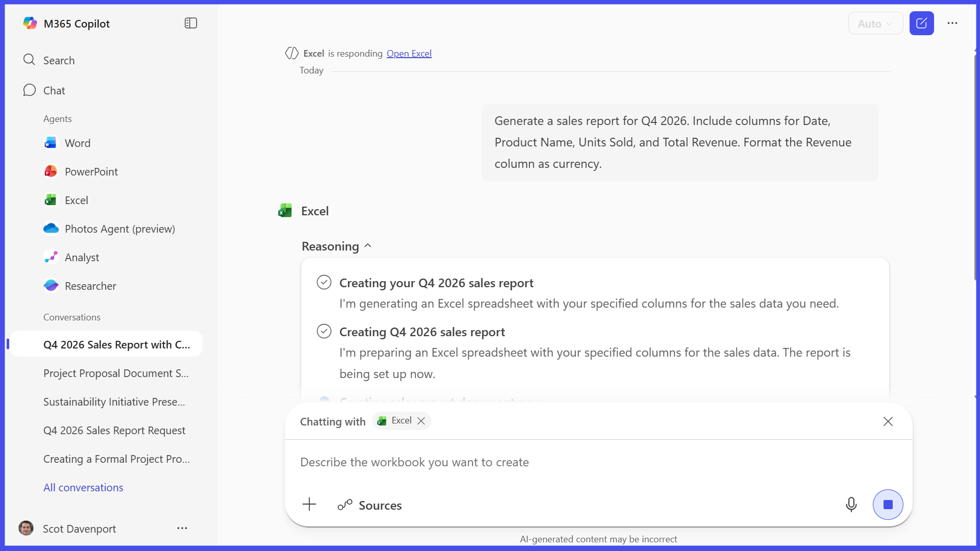
Task: Click the M365 Copilot logo icon
Action: point(30,23)
